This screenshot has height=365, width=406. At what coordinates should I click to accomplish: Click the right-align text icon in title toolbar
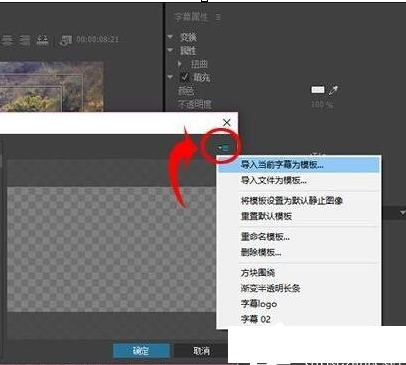pyautogui.click(x=25, y=40)
